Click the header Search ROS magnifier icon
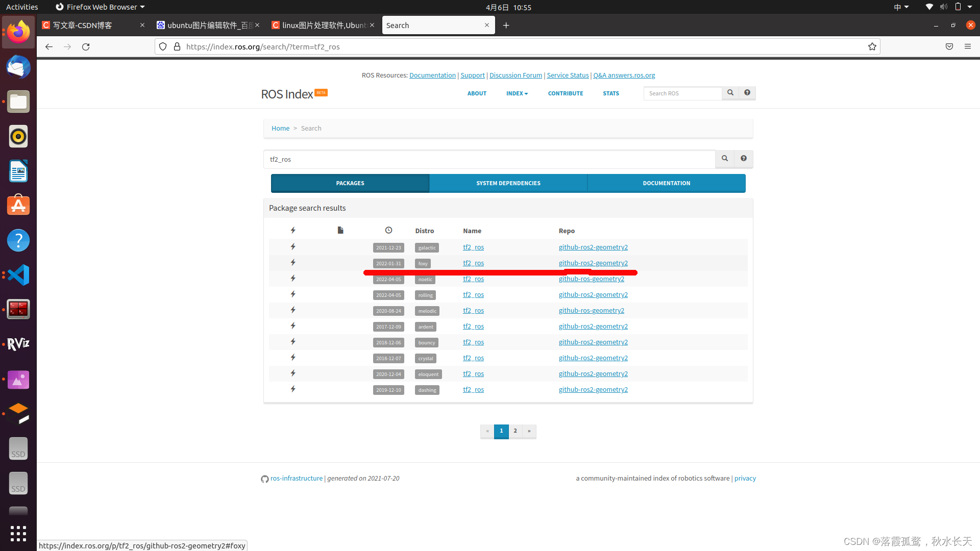 point(730,93)
